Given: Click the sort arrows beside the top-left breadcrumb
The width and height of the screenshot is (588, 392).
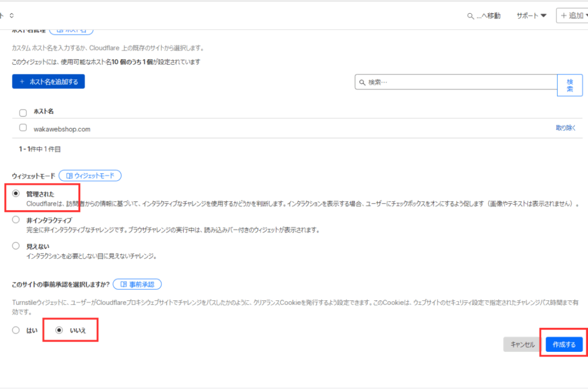Looking at the screenshot, I should pos(11,16).
